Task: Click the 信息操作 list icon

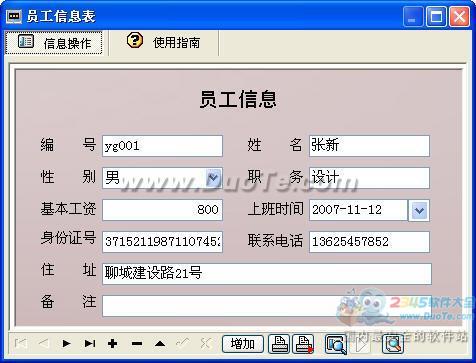Action: click(x=26, y=41)
